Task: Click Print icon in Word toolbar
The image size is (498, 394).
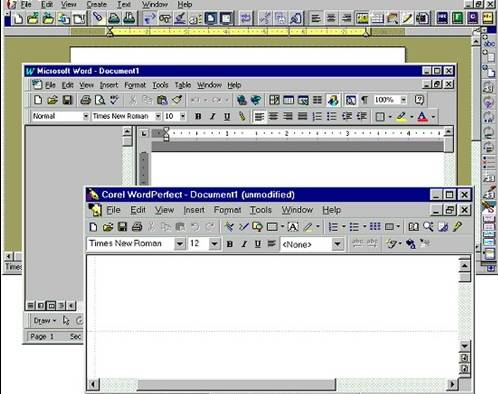Action: 85,100
